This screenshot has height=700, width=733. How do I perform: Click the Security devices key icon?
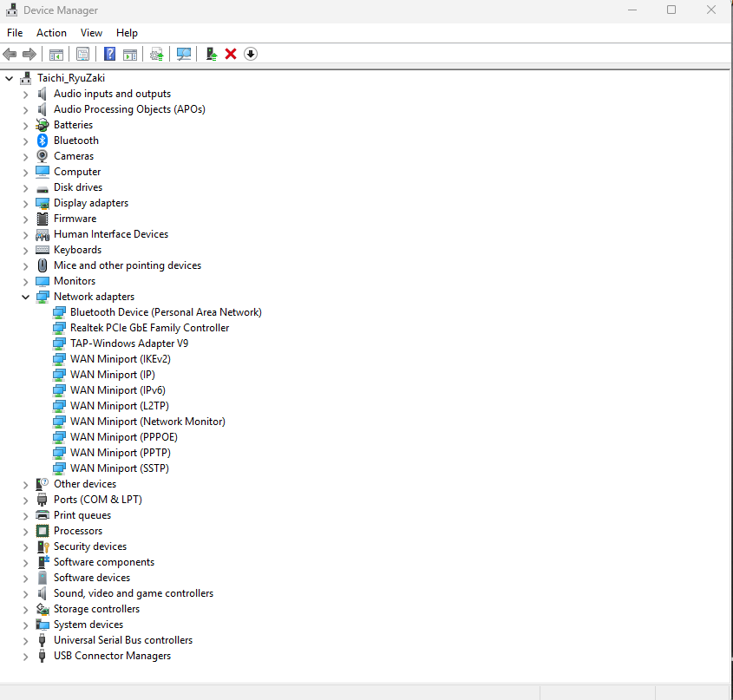click(x=43, y=546)
